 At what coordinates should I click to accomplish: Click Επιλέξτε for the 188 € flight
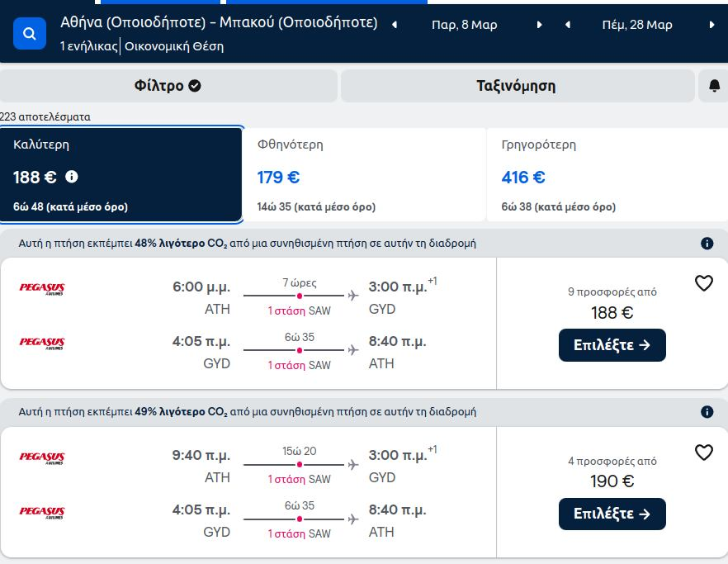pos(612,345)
